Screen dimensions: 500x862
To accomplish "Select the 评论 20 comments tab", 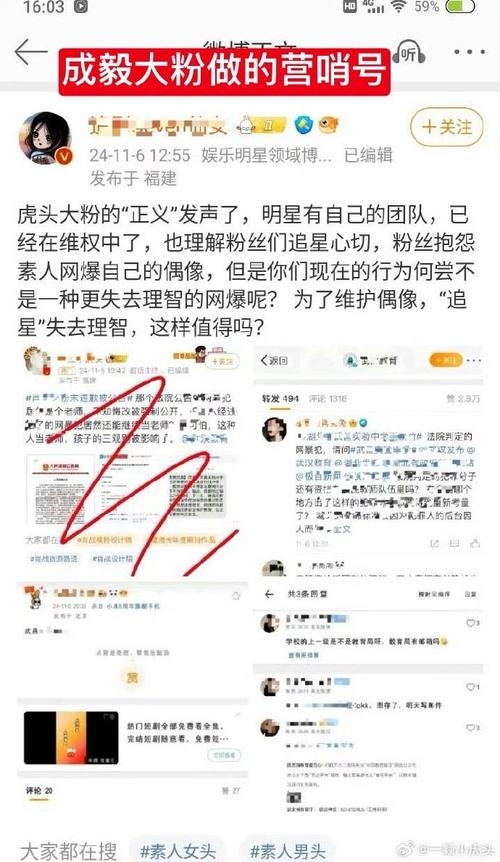I will 39,791.
